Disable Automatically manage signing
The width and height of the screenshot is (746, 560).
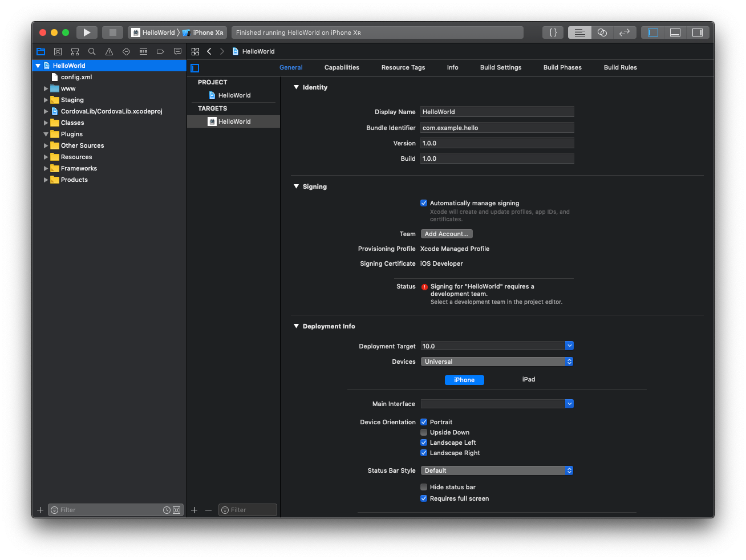pos(424,203)
